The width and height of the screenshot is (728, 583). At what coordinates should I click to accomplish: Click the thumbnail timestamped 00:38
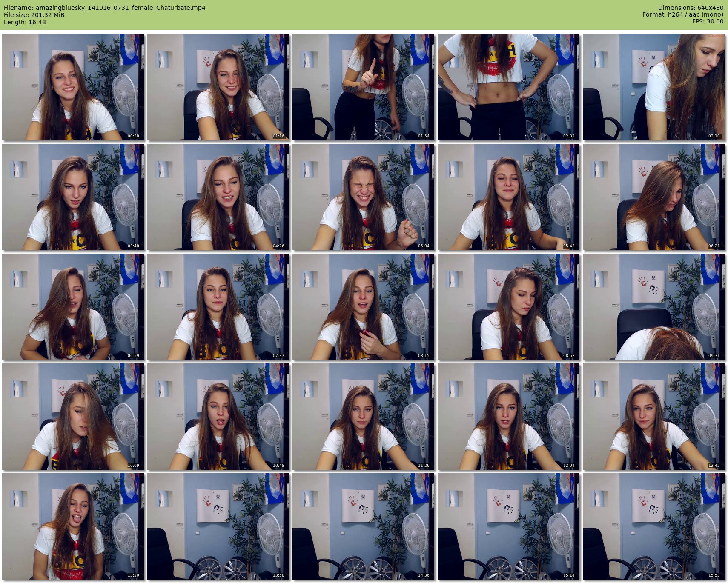[73, 87]
